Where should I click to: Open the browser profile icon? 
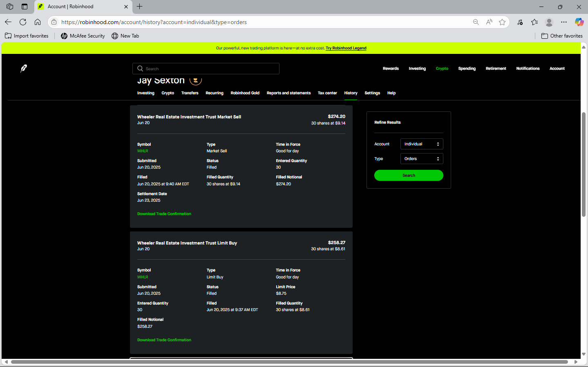point(549,22)
